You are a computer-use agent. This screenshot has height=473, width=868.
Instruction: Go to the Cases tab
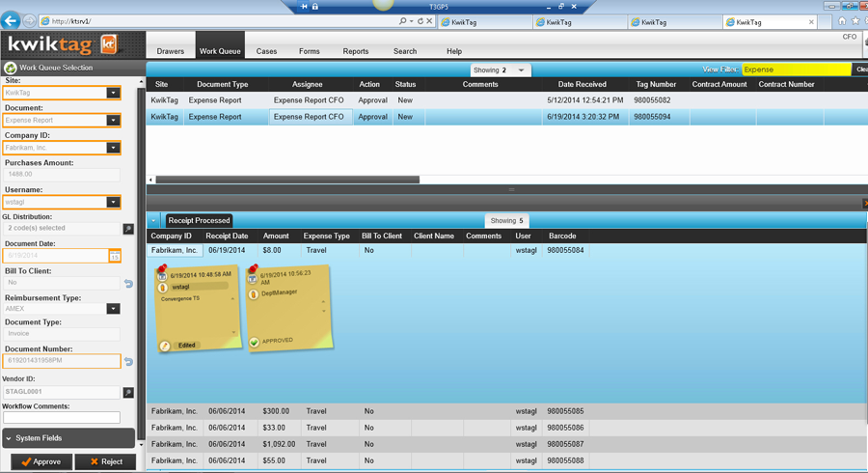[266, 51]
